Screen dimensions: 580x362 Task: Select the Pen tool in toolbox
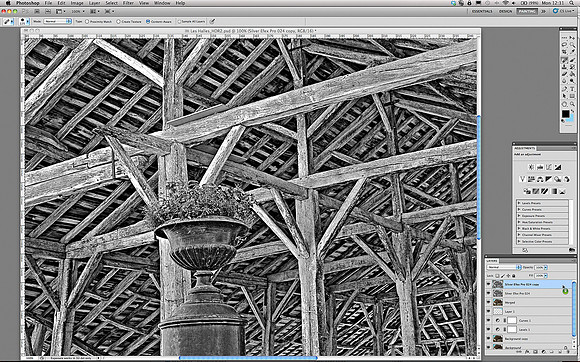pyautogui.click(x=564, y=90)
